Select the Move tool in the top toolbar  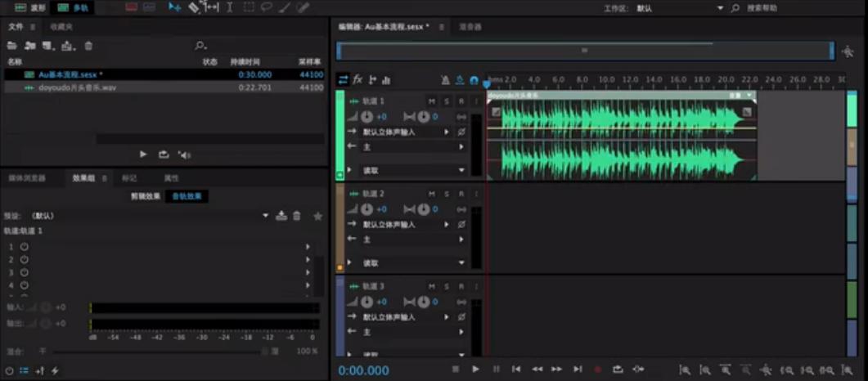point(174,7)
